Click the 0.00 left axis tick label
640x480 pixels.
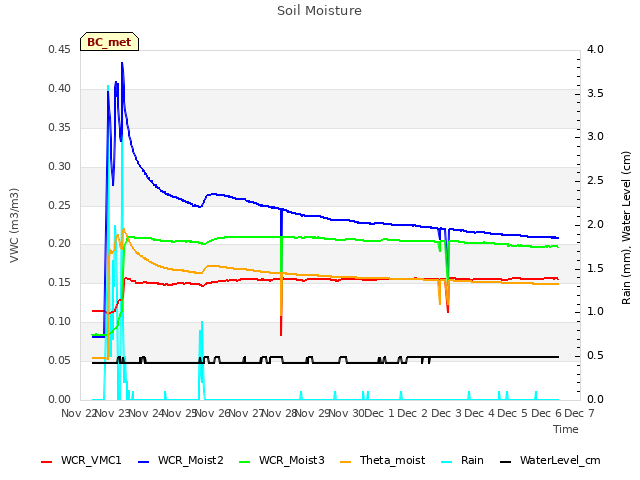click(59, 400)
